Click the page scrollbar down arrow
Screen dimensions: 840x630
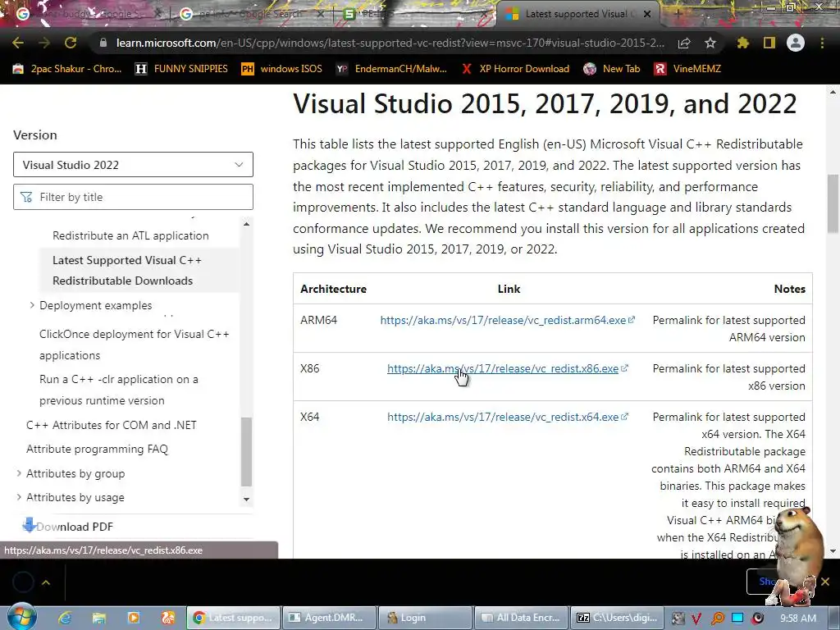click(833, 550)
